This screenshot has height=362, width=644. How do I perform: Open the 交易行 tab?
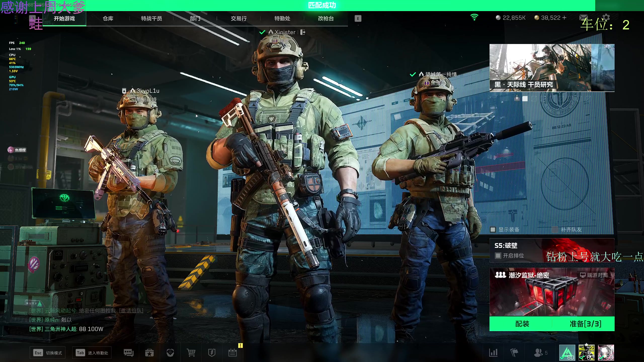pos(239,18)
